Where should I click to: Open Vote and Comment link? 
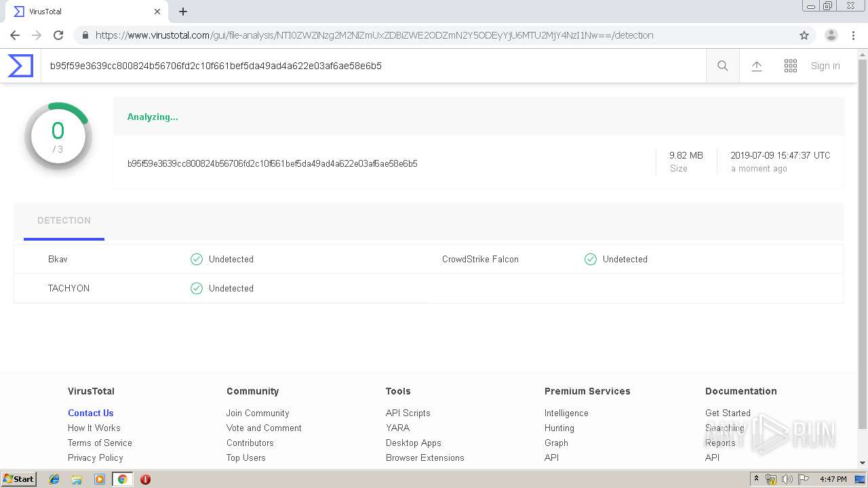(x=264, y=428)
